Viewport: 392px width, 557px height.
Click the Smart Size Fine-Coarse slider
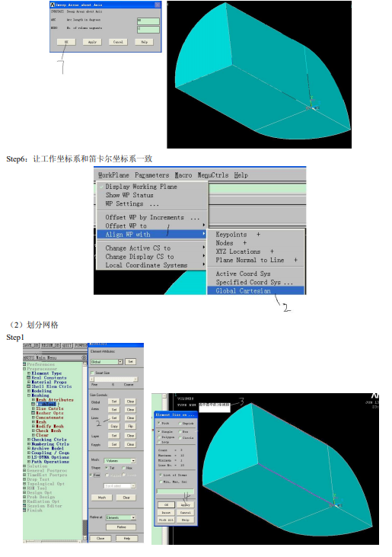[114, 379]
